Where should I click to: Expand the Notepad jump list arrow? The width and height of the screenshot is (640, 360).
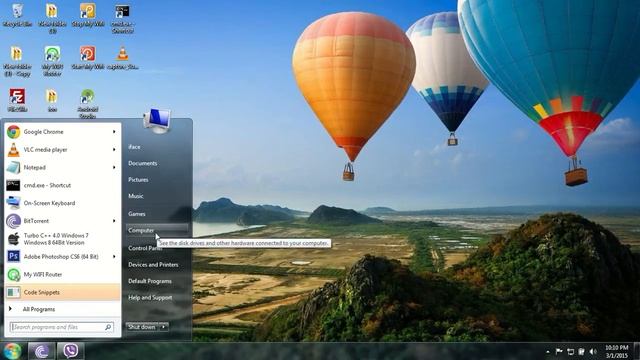point(114,167)
